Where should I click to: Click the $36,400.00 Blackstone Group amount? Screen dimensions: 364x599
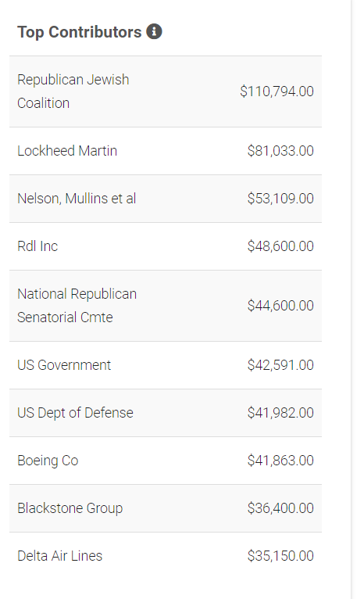280,508
